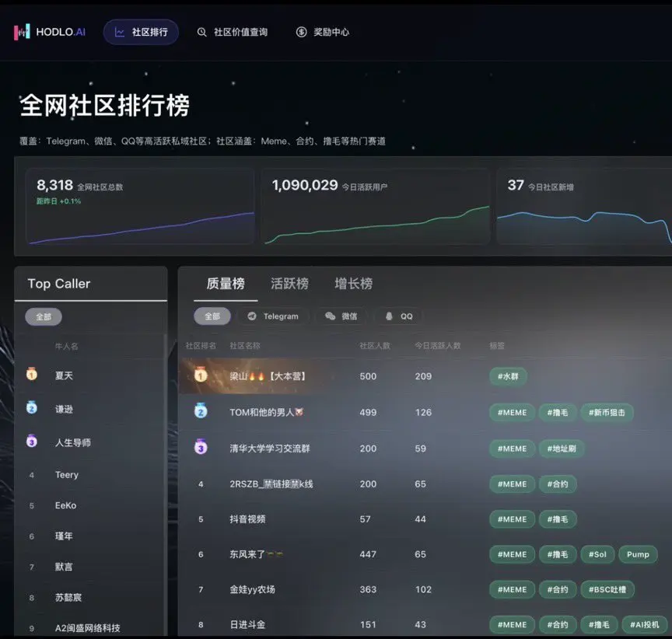Switch to the 质量榜 tab
Image resolution: width=672 pixels, height=639 pixels.
click(x=226, y=284)
